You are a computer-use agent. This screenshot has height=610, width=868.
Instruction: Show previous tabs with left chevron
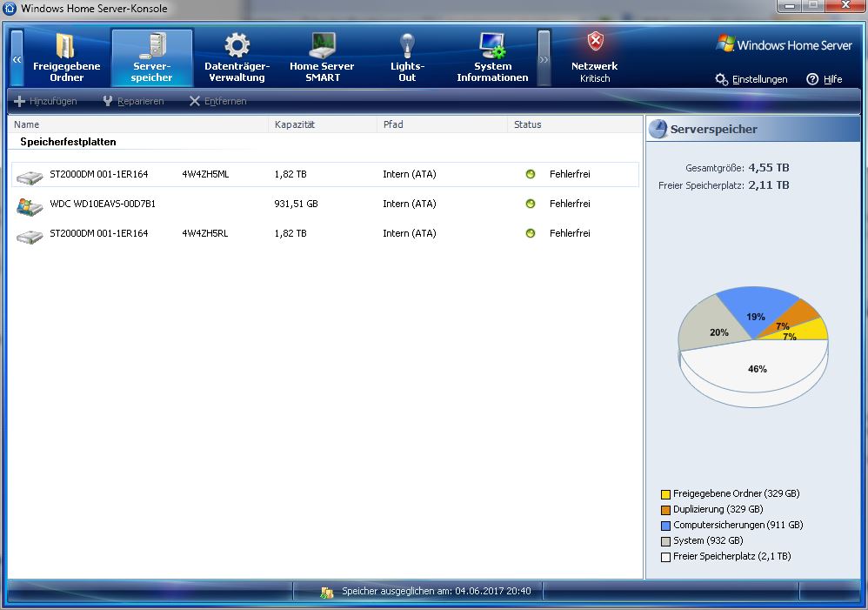[17, 58]
